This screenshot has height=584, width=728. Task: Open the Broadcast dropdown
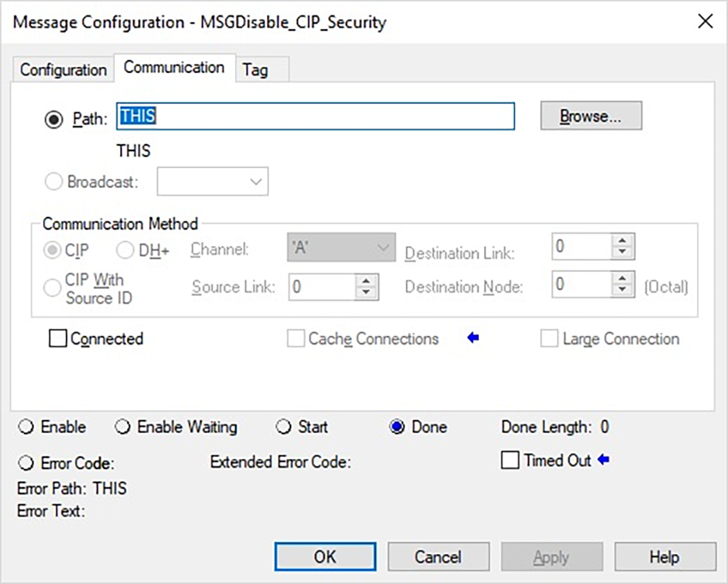coord(256,181)
